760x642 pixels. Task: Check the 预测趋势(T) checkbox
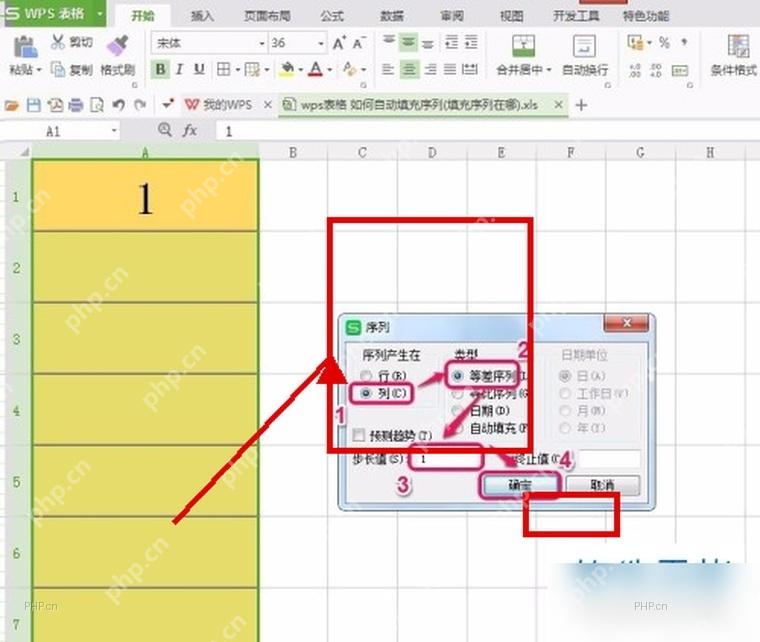pos(359,435)
